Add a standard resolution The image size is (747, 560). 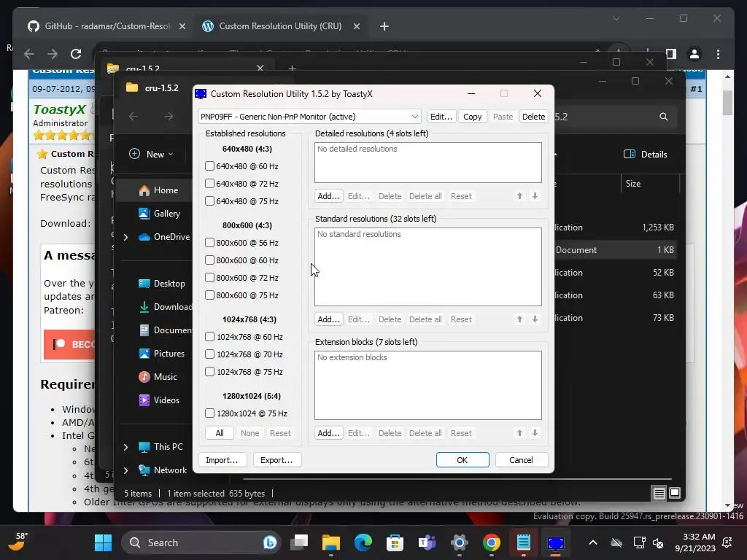328,319
